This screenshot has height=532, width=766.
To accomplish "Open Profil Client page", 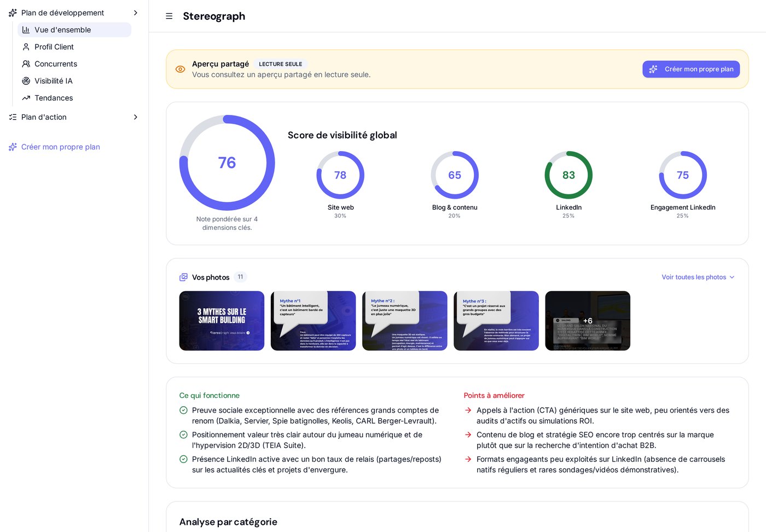I will (74, 47).
